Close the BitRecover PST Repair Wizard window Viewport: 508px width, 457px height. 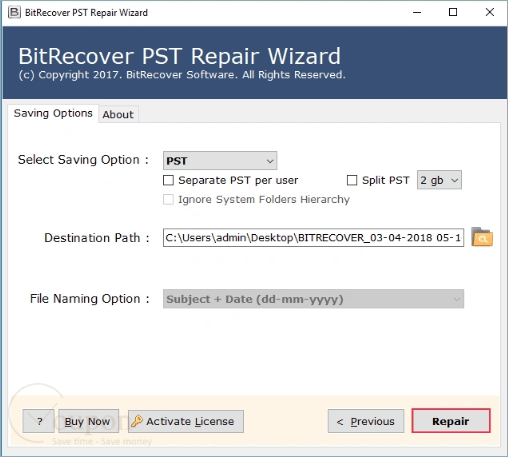[490, 13]
